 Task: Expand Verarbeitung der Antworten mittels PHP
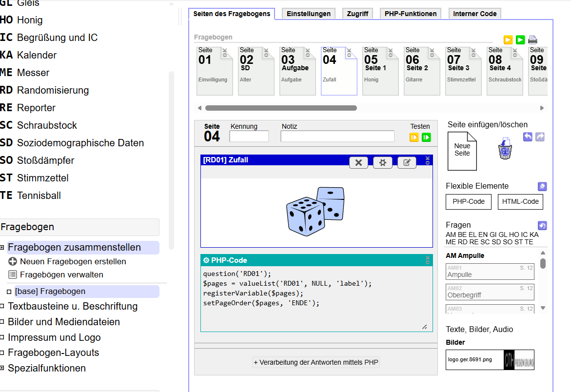click(x=316, y=362)
